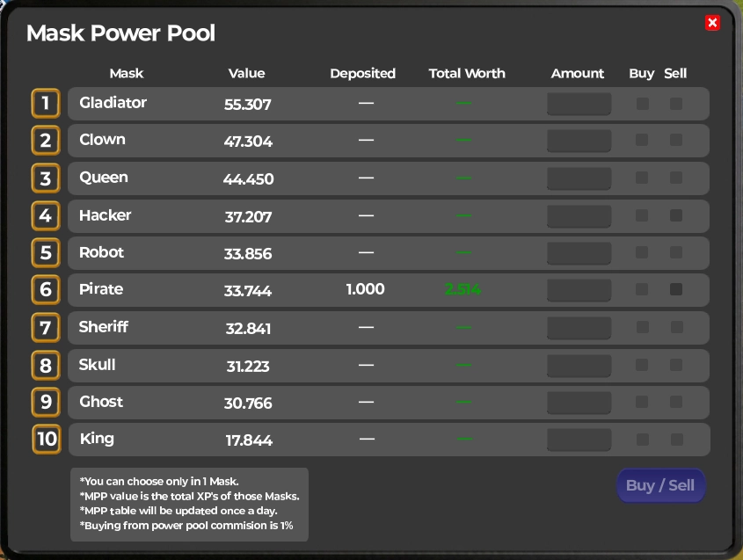Mark the Sell checkbox for Robot
The image size is (743, 560).
[x=676, y=252]
